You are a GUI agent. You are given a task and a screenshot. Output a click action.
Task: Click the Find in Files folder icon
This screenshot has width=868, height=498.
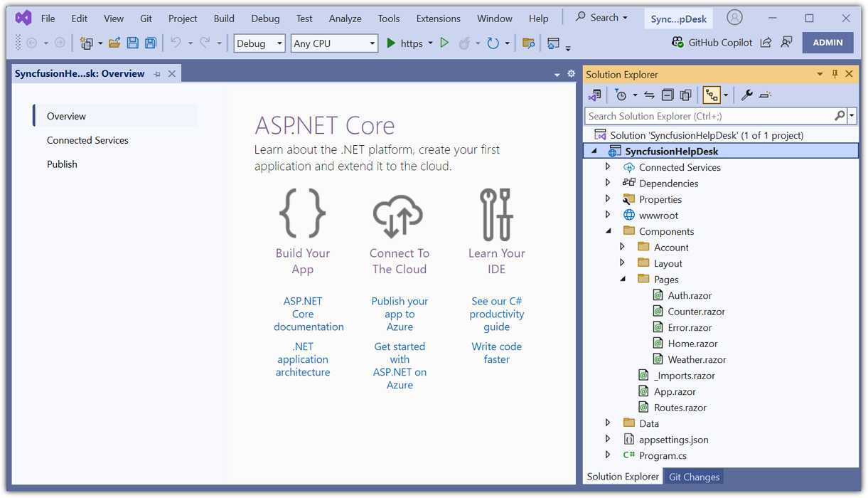(x=528, y=43)
